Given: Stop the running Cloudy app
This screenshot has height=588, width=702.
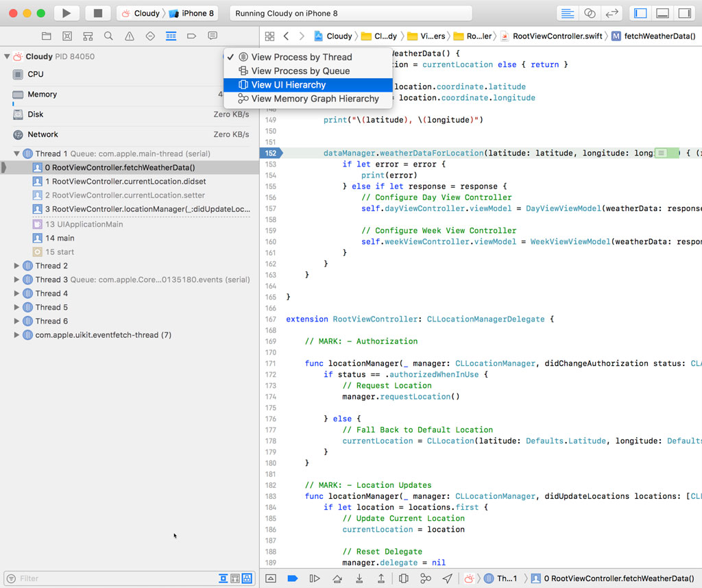Looking at the screenshot, I should click(98, 13).
